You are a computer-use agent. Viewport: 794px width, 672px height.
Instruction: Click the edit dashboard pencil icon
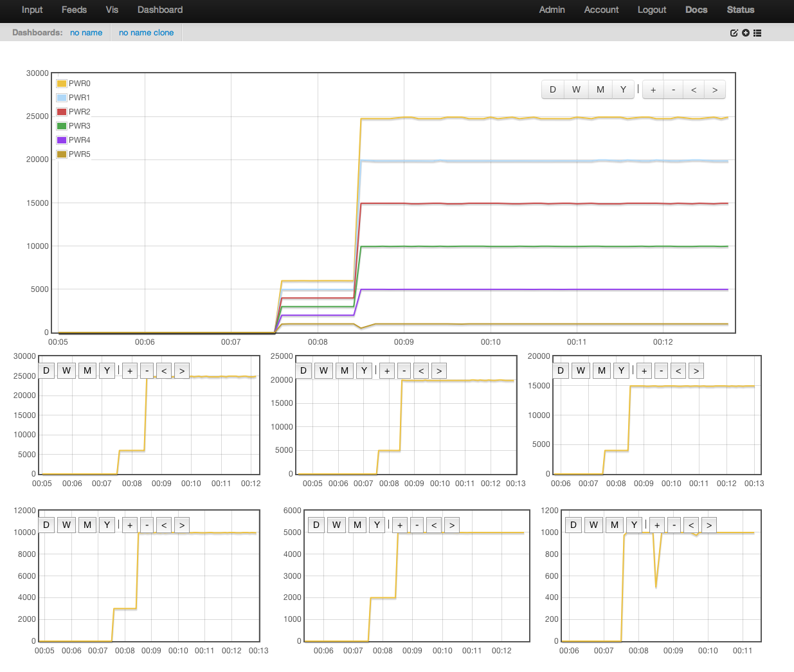[734, 33]
